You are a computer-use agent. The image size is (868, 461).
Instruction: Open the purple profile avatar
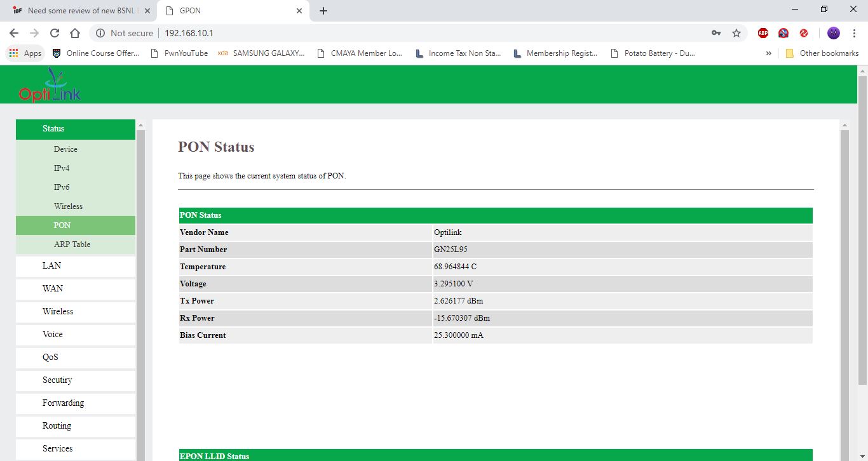pyautogui.click(x=834, y=33)
